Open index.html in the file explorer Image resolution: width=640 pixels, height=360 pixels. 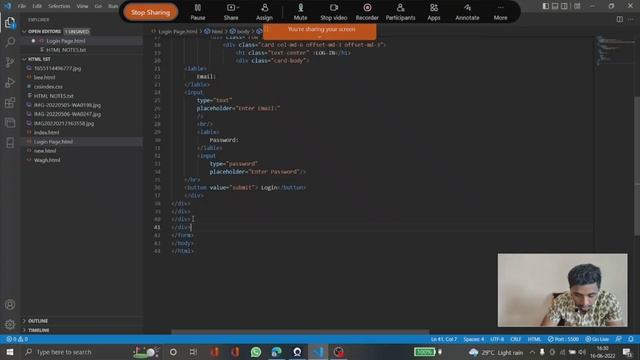[82, 132]
